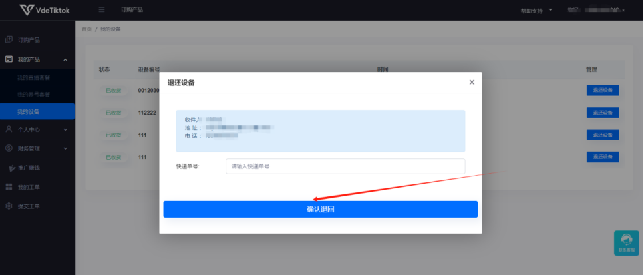Select 我的直播套餐 in sidebar
Image resolution: width=644 pixels, height=275 pixels.
[33, 78]
